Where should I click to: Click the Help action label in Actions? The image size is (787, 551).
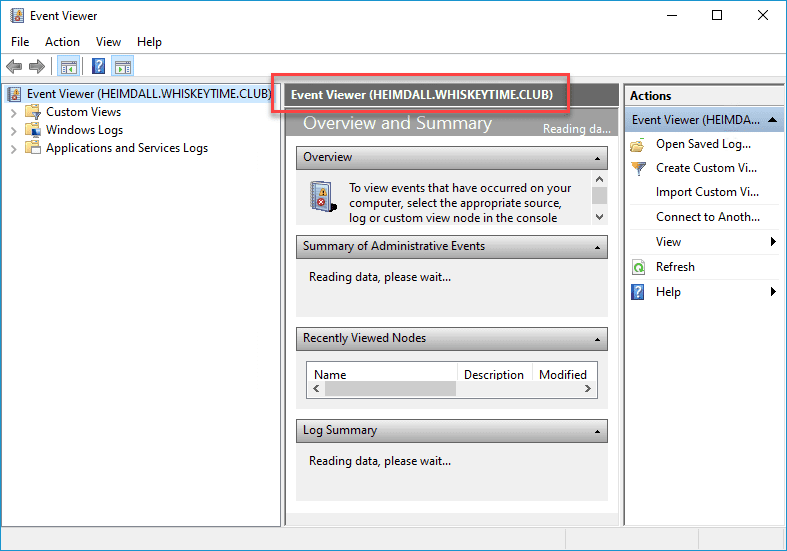(668, 292)
